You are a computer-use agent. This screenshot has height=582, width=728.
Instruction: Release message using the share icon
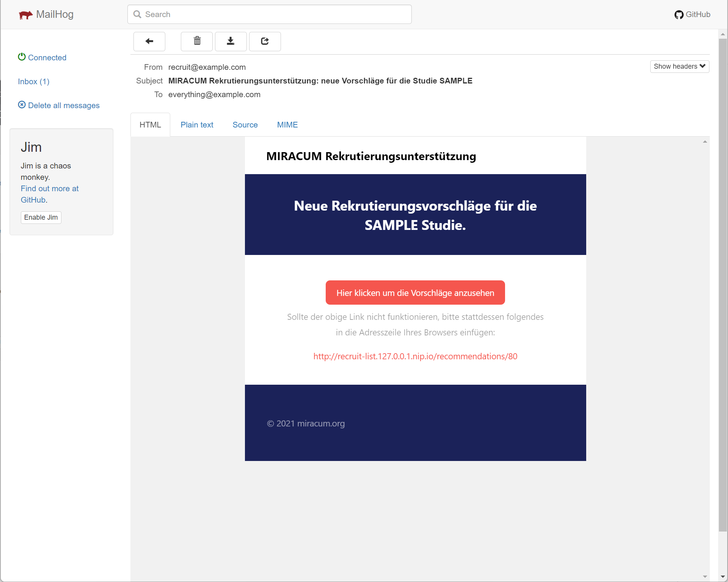(265, 41)
